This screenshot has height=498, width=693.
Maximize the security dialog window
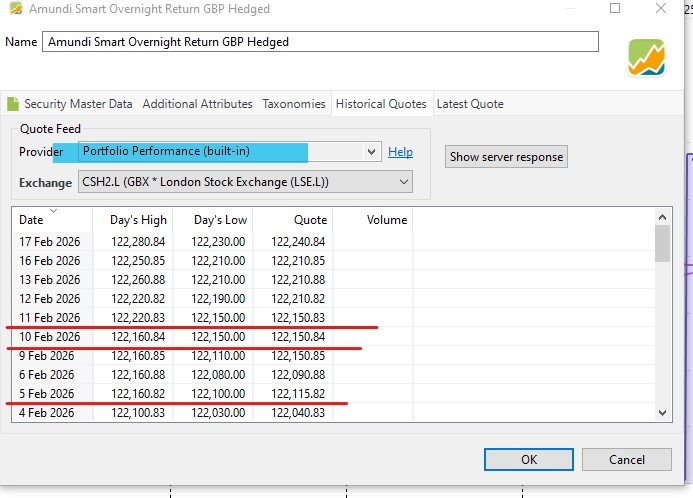pyautogui.click(x=615, y=9)
